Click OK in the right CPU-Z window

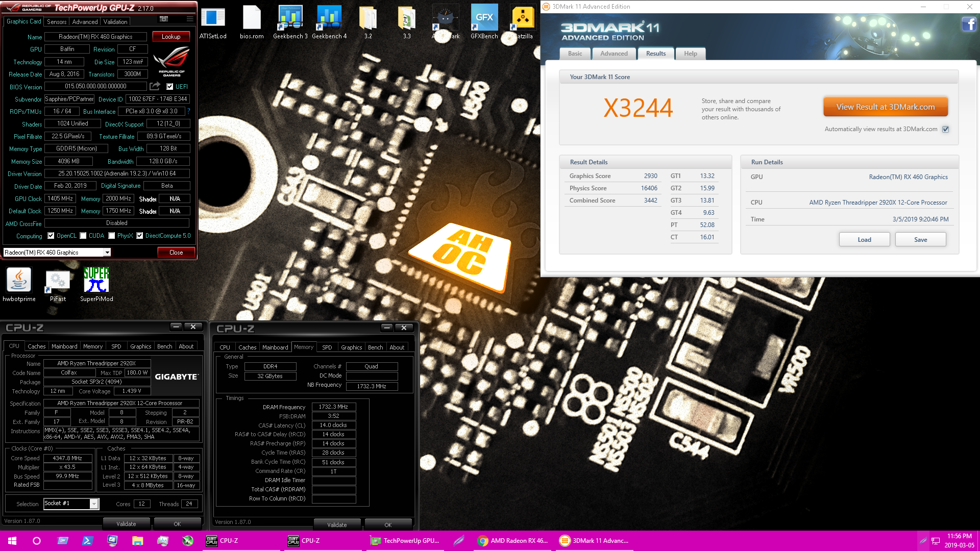click(388, 525)
